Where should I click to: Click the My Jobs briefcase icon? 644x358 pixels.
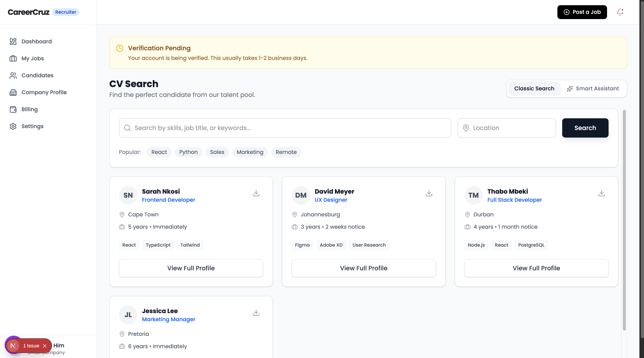click(x=13, y=59)
